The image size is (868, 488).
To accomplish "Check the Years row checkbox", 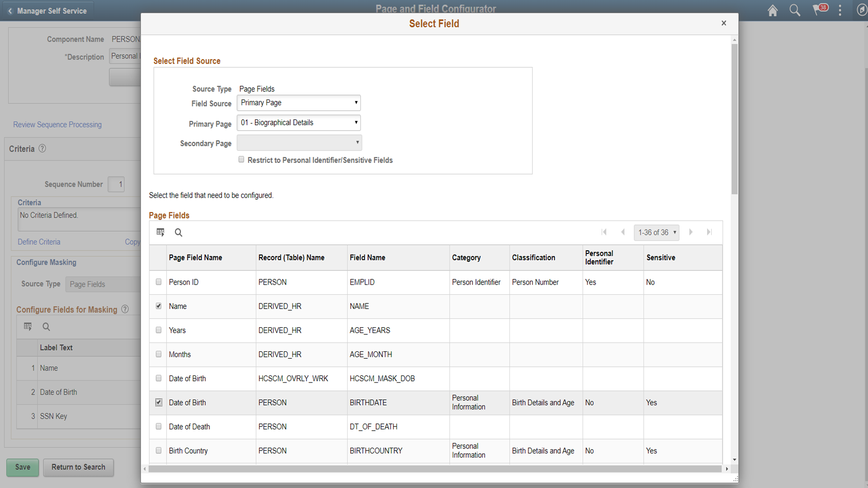I will point(159,330).
